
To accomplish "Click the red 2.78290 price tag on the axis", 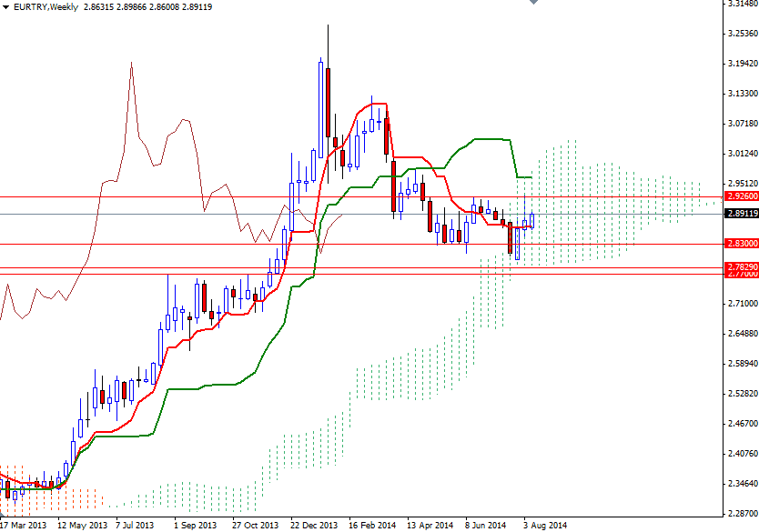I will (x=737, y=266).
